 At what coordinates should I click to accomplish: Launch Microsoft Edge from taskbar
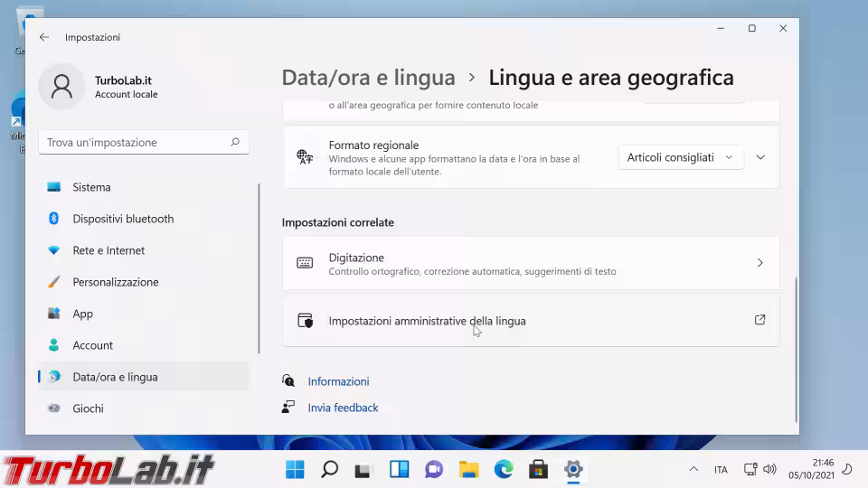pos(504,470)
